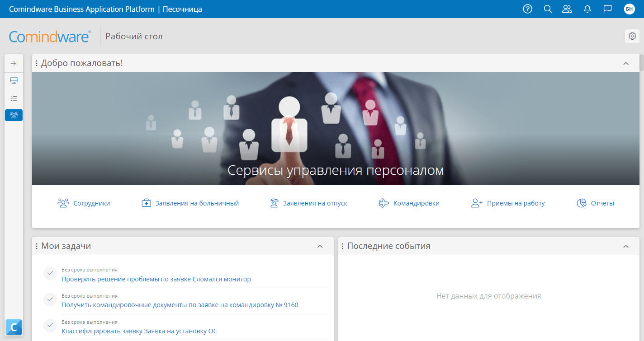Select the task list icon in sidebar
This screenshot has height=341, width=644.
click(14, 98)
